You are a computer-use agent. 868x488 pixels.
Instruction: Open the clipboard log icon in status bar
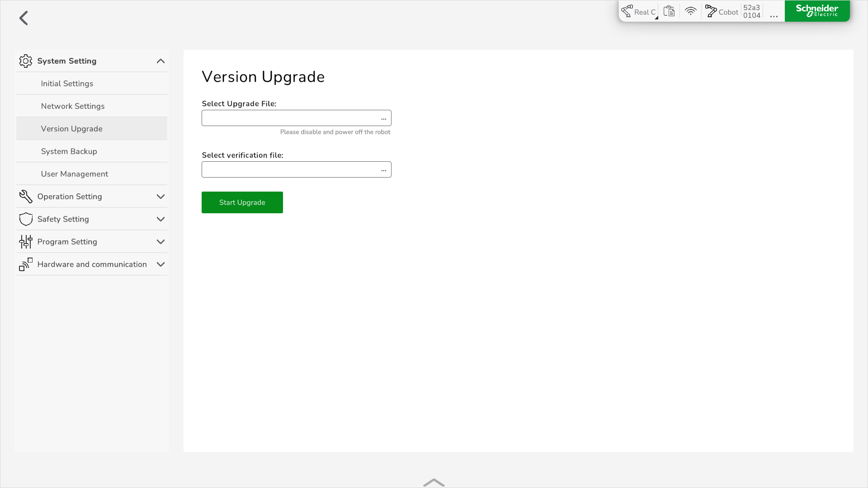point(669,11)
